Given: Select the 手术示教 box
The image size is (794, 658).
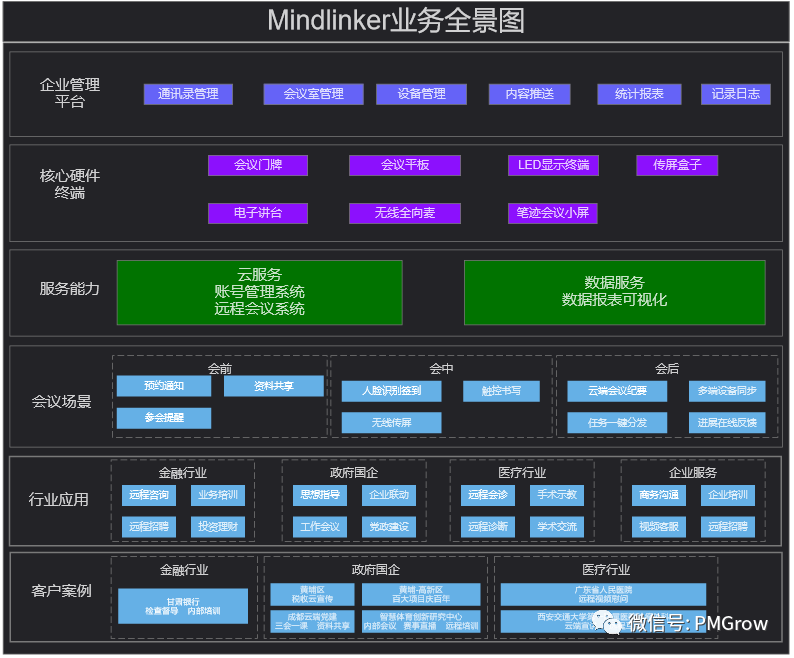Looking at the screenshot, I should tap(557, 495).
